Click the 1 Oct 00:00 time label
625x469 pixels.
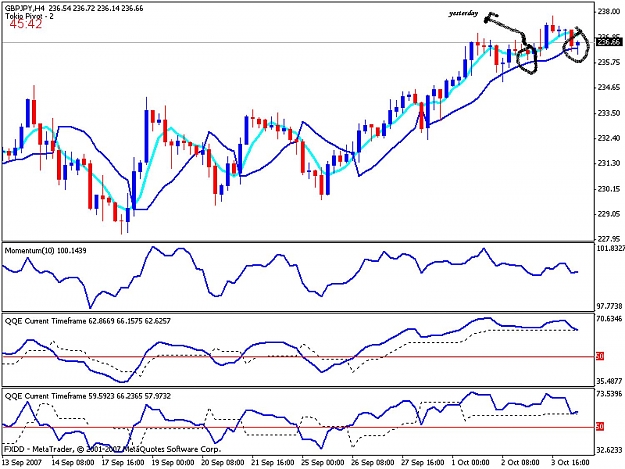(x=471, y=463)
